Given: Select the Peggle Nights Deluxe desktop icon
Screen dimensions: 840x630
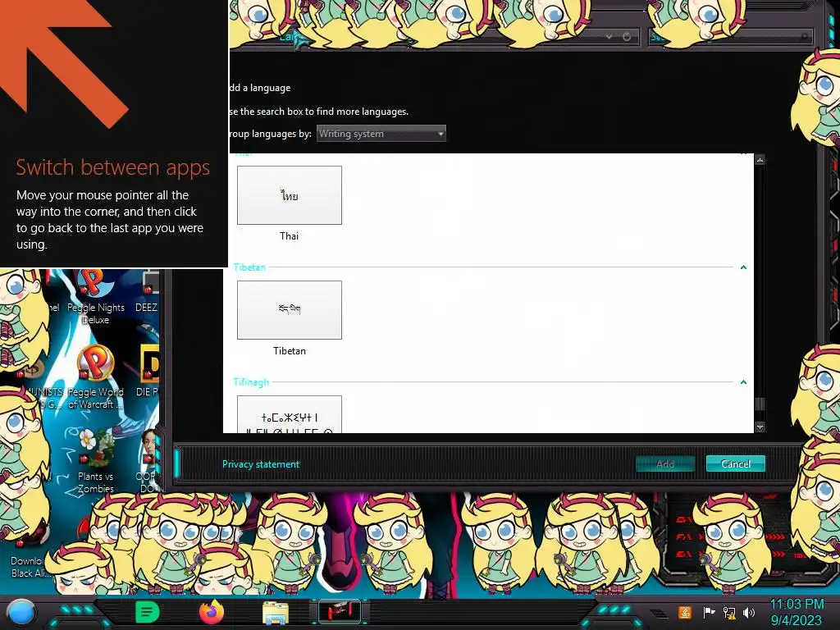Looking at the screenshot, I should (95, 298).
